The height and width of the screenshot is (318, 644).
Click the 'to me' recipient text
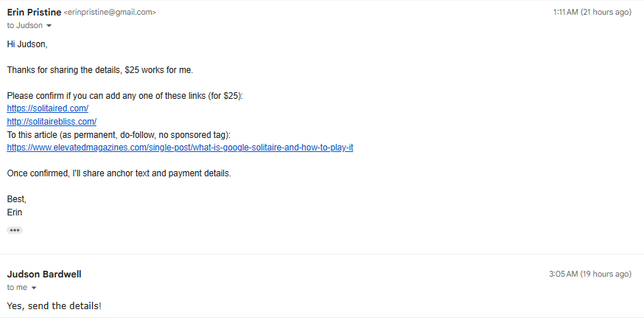click(17, 288)
